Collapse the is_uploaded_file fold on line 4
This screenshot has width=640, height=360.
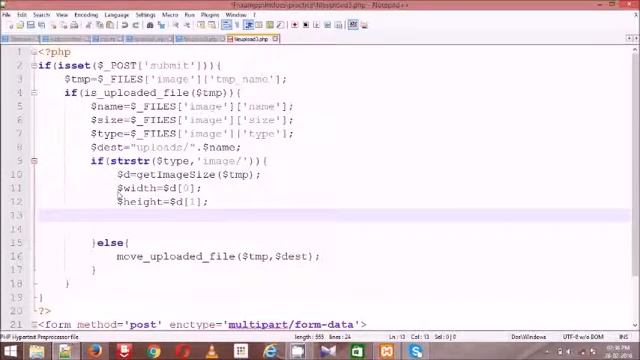pyautogui.click(x=34, y=93)
